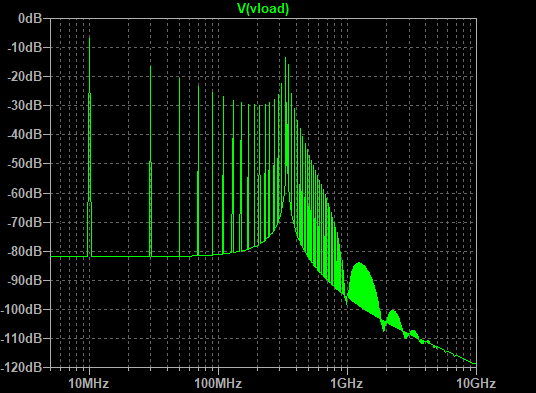Click the -20dB axis label

point(25,76)
